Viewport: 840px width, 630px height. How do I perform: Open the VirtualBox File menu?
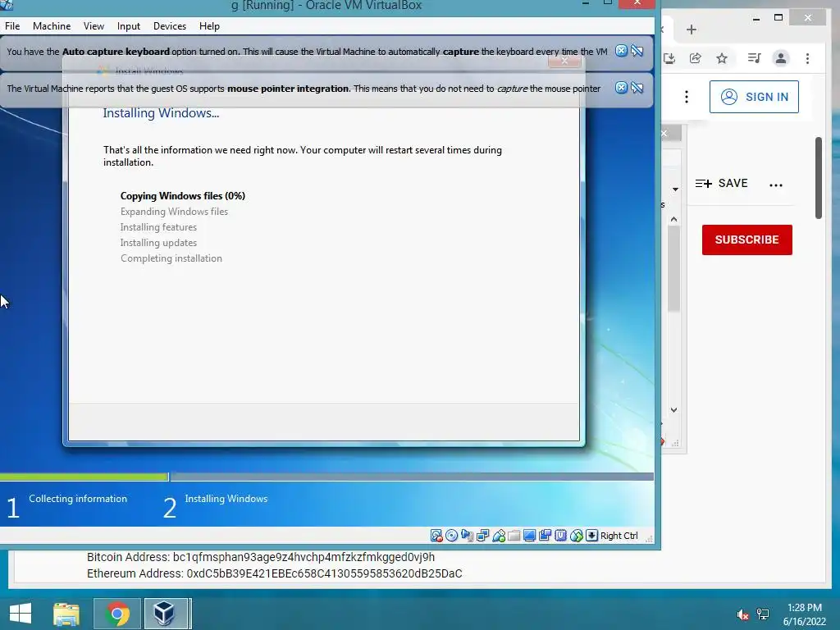pyautogui.click(x=12, y=25)
